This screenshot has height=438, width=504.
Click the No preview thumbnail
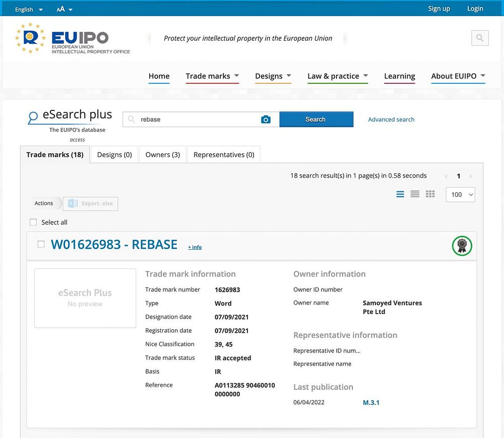click(x=85, y=299)
